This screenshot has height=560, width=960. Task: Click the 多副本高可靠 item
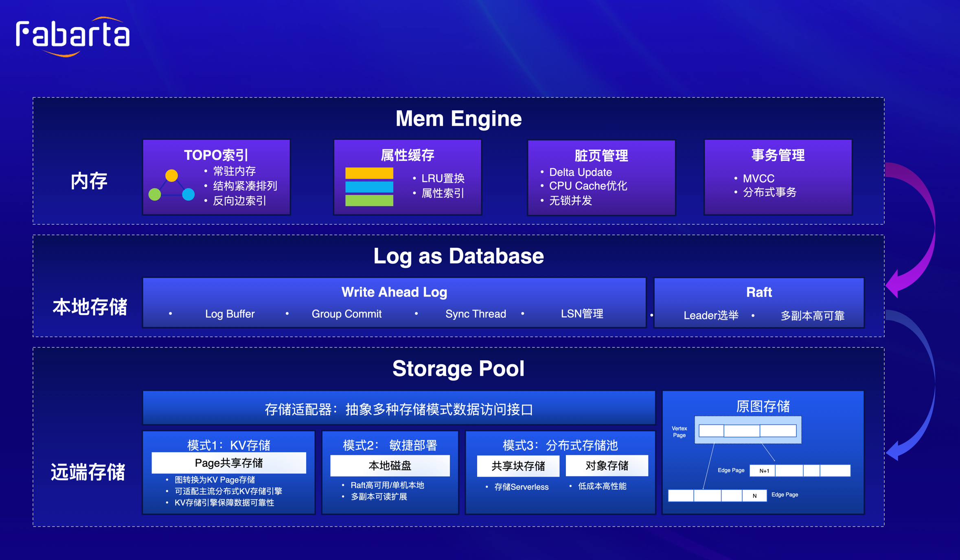click(813, 315)
